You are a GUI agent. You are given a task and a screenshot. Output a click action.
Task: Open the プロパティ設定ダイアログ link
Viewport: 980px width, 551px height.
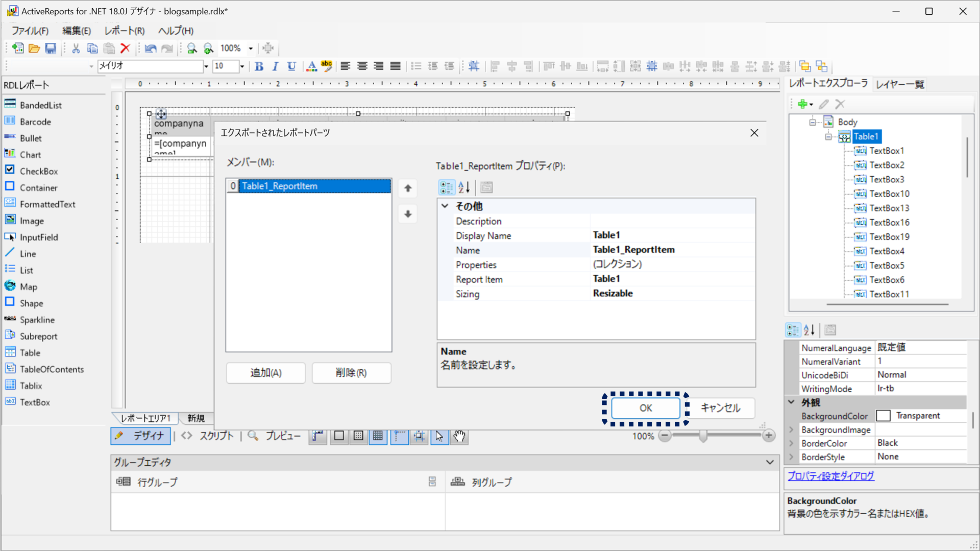830,476
